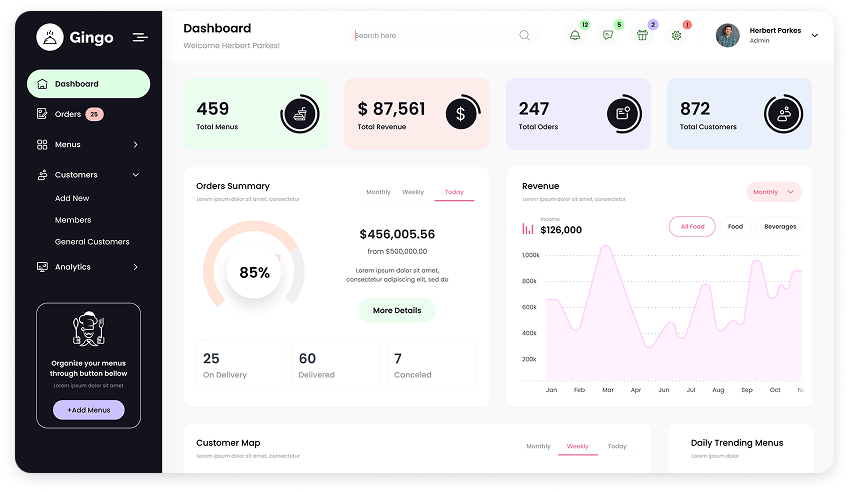Expand the Menus submenu chevron
Screen dimensions: 849x492
click(x=135, y=145)
